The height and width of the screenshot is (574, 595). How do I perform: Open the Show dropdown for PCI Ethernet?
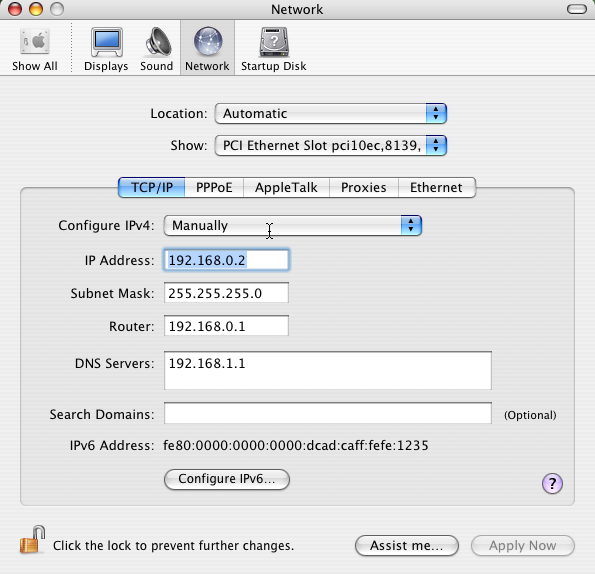click(331, 146)
